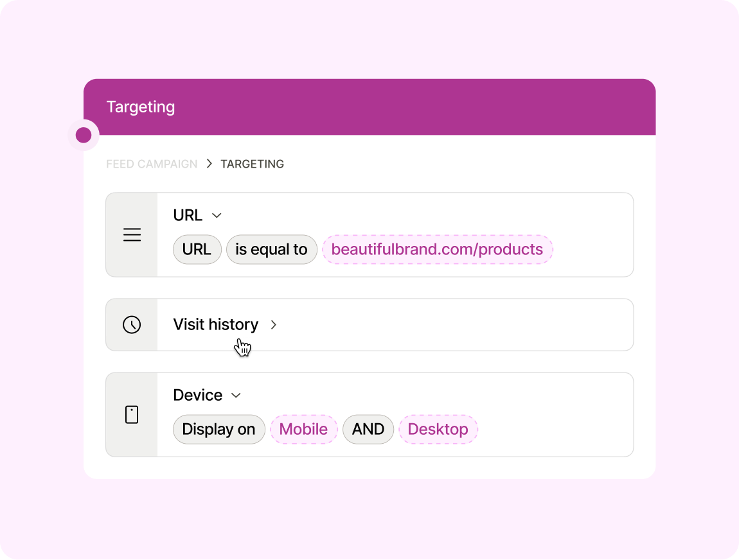Open the URL rule options chevron
This screenshot has height=560, width=739.
(x=217, y=215)
